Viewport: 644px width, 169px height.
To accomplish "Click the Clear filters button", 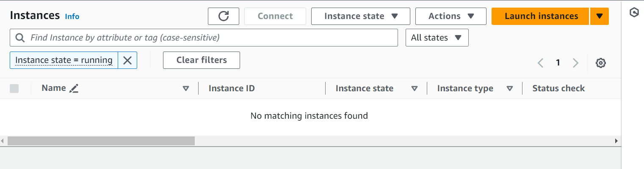I will [x=202, y=60].
